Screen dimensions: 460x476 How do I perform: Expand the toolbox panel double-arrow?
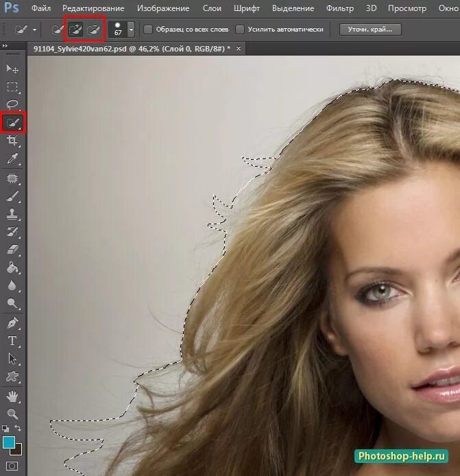click(5, 46)
